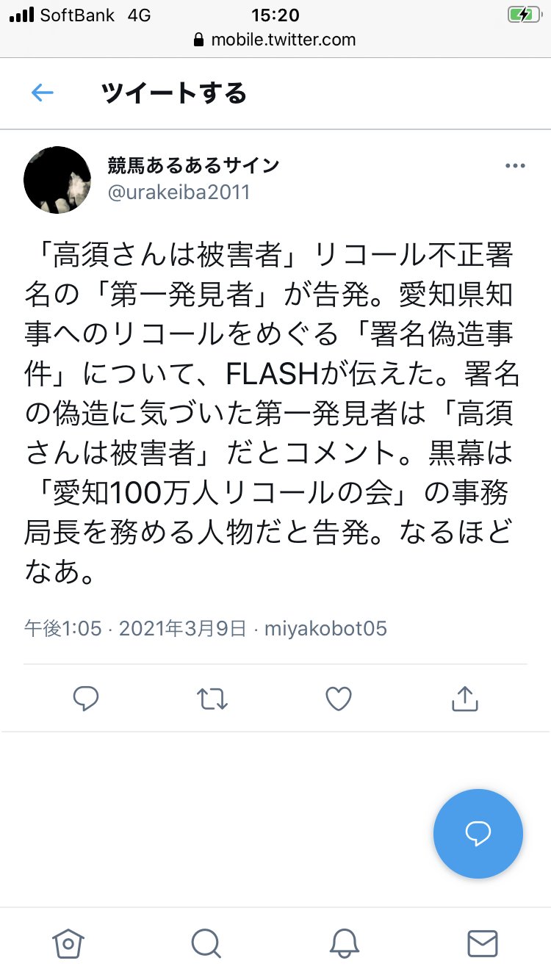Image resolution: width=551 pixels, height=980 pixels.
Task: Tap the @urakeiba2011 handle
Action: (x=179, y=192)
